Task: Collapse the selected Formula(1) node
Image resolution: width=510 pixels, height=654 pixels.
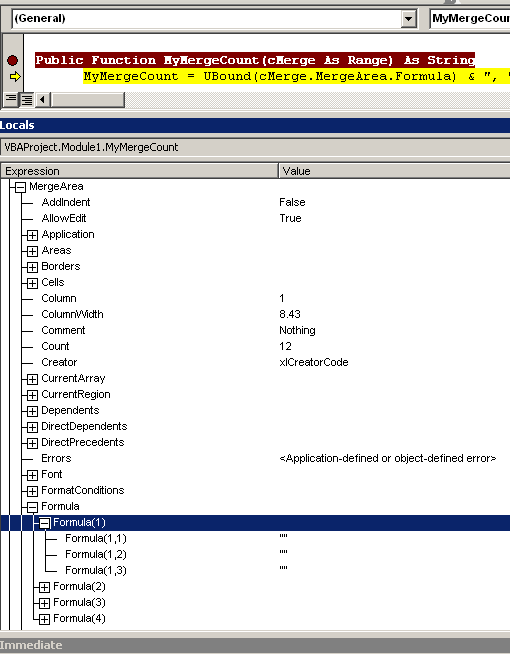Action: tap(45, 523)
